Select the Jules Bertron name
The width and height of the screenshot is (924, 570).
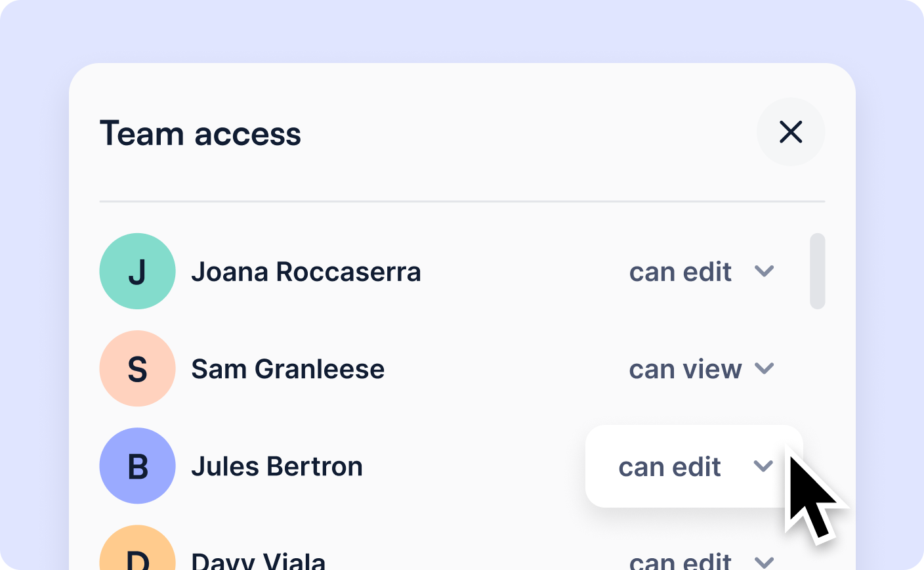[277, 466]
